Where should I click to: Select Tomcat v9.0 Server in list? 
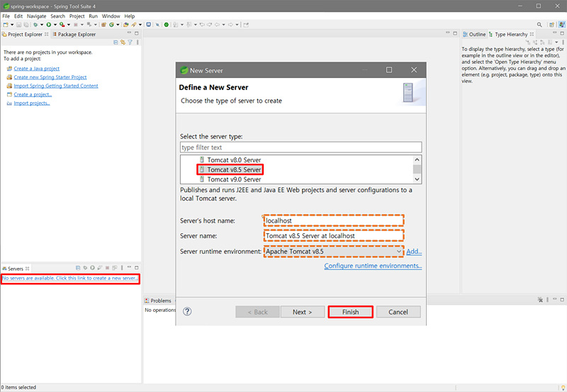234,179
